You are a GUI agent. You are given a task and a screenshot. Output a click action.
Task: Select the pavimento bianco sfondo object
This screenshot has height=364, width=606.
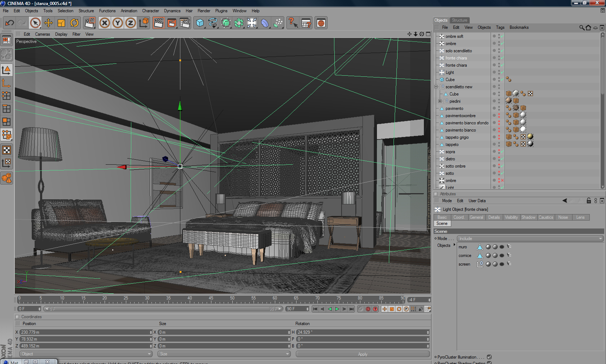coord(467,123)
